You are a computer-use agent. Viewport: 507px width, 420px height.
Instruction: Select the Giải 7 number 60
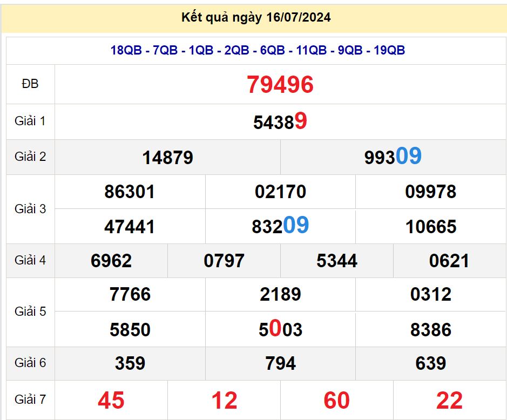point(336,401)
